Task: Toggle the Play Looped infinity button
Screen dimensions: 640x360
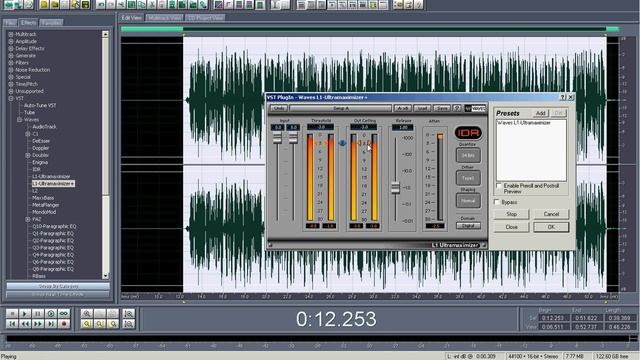Action: [64, 313]
